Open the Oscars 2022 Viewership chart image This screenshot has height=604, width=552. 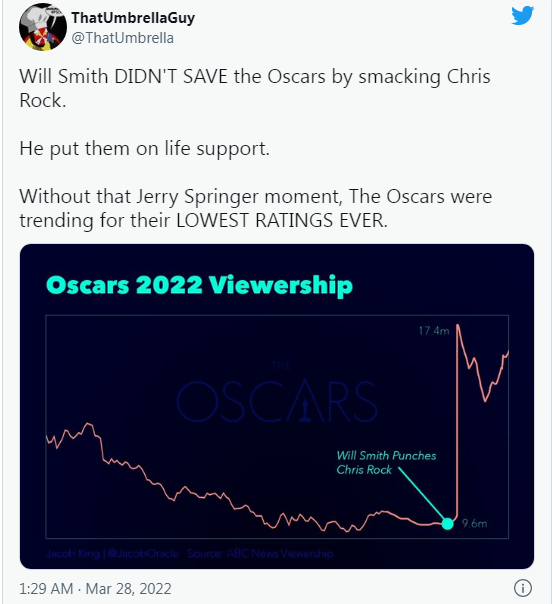tap(277, 406)
